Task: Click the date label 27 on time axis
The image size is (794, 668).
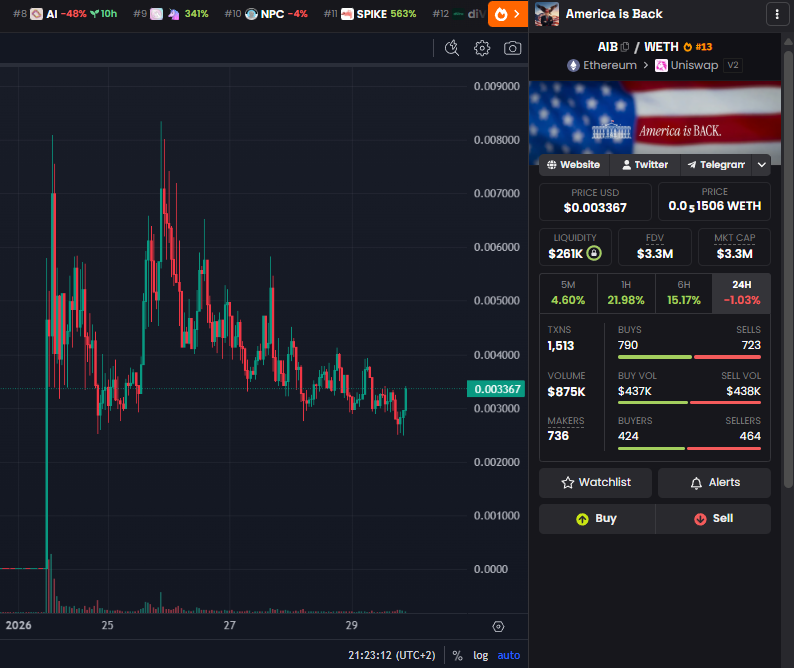Action: pos(229,625)
